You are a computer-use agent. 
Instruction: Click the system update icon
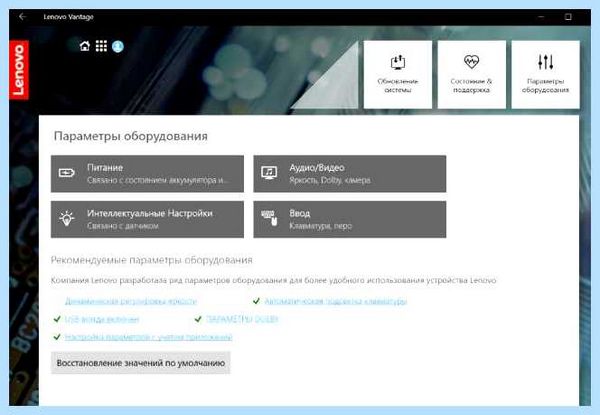(x=398, y=62)
